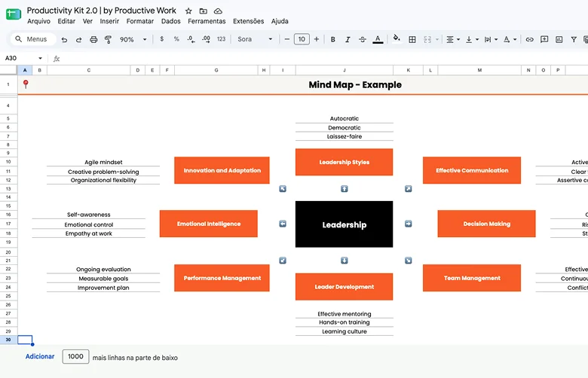
Task: Open the Google Sheets home icon
Action: coord(14,14)
